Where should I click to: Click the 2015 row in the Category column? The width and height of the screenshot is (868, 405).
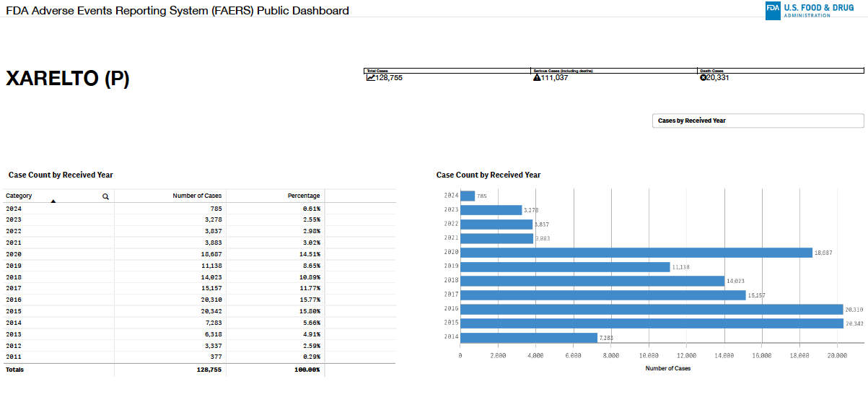coord(14,311)
